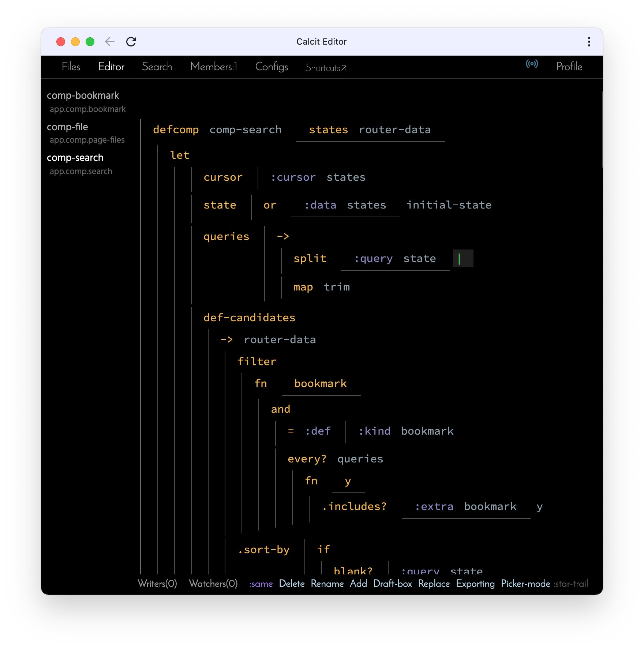Select the :data keyword token

point(320,205)
